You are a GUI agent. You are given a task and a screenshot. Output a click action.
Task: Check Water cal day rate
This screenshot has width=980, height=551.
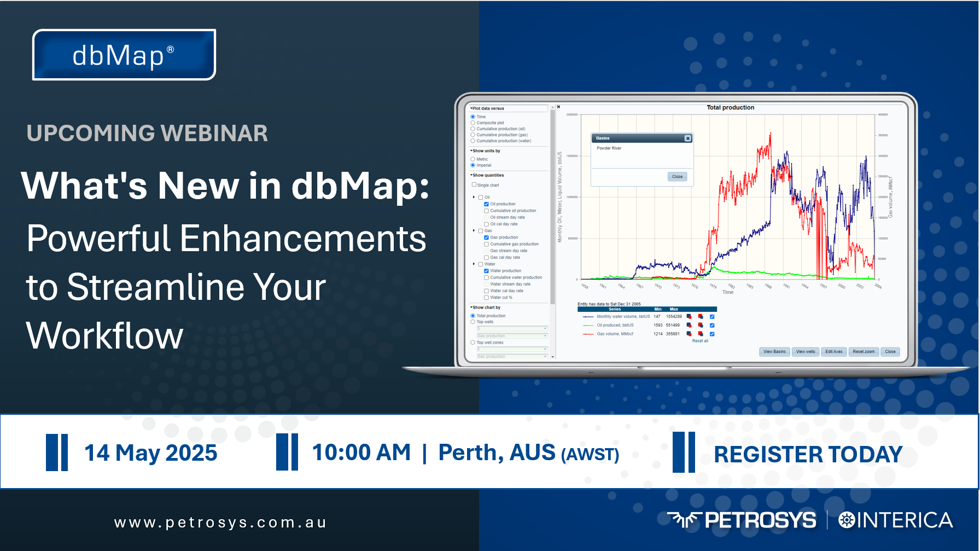pos(486,291)
